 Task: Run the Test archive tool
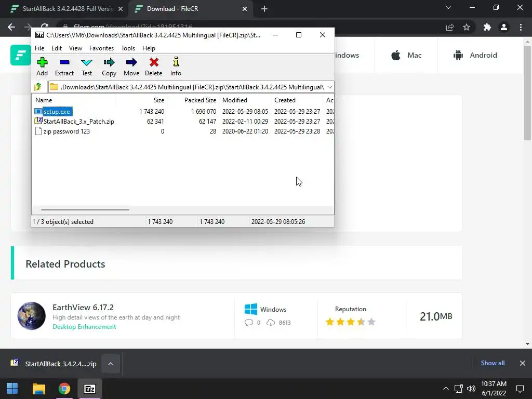[87, 67]
